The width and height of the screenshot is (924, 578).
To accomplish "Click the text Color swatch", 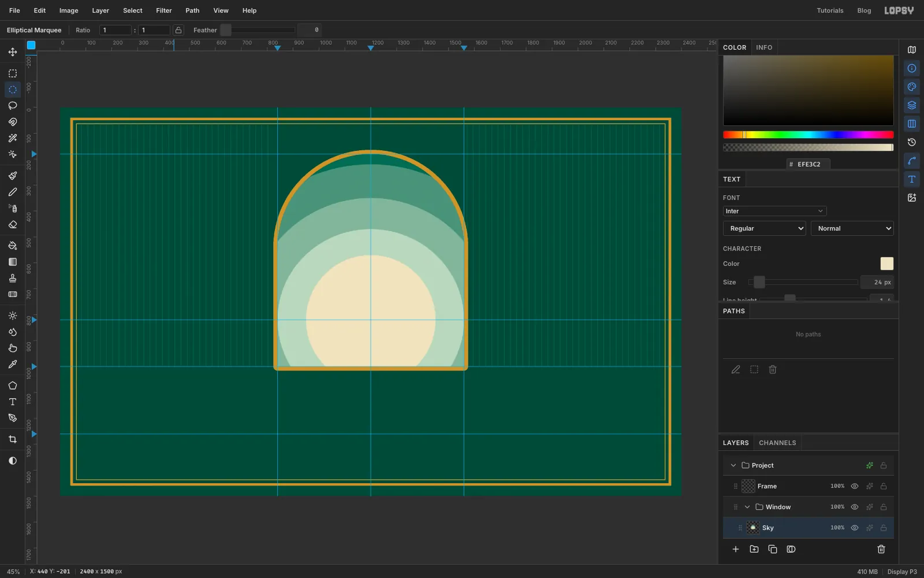I will click(886, 264).
